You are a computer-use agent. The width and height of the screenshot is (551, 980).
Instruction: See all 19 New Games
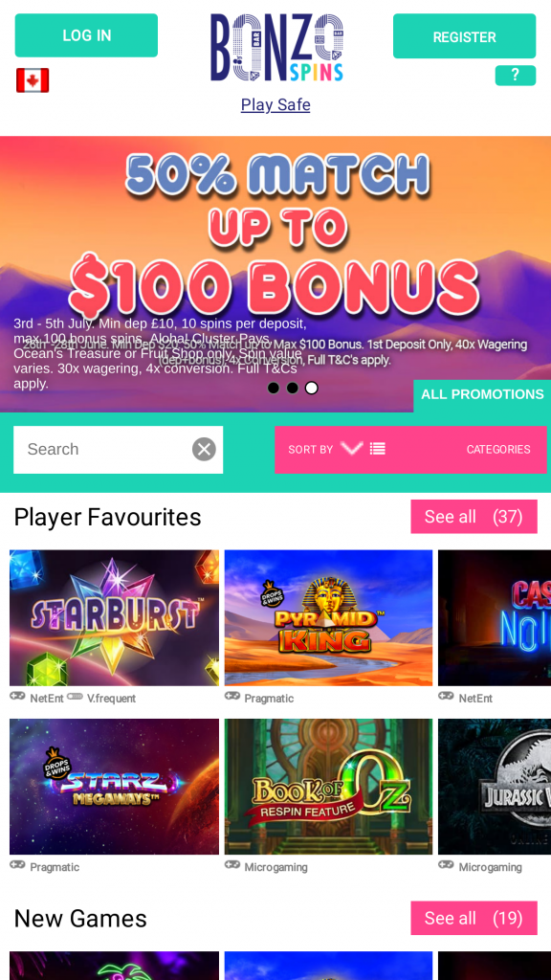[x=474, y=918]
